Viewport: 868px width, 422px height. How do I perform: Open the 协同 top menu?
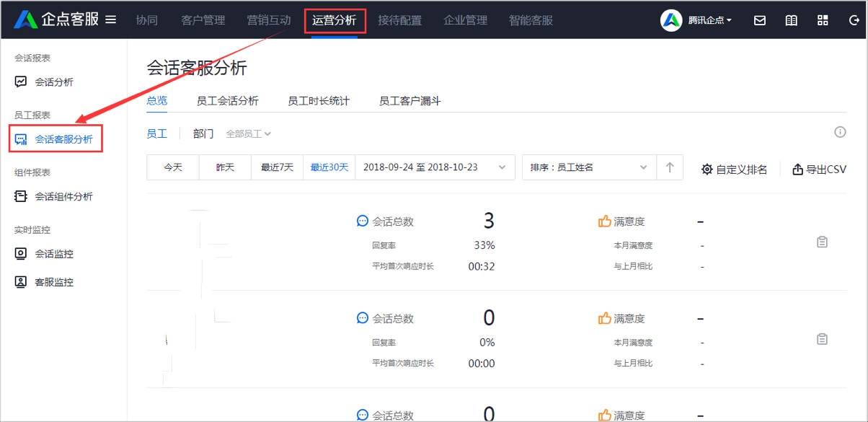coord(146,20)
